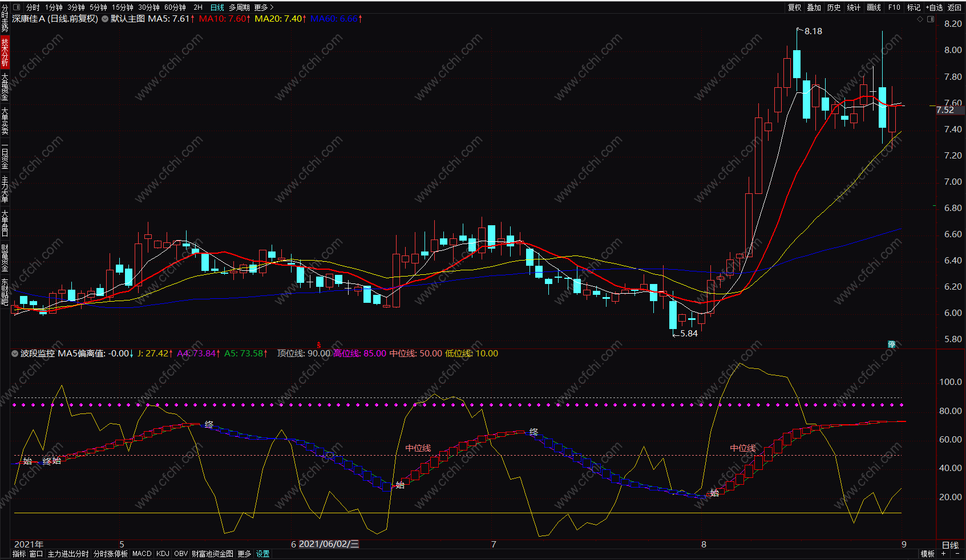Expand 更多 periods in the top bar
Screen dimensions: 966x560
click(x=264, y=7)
